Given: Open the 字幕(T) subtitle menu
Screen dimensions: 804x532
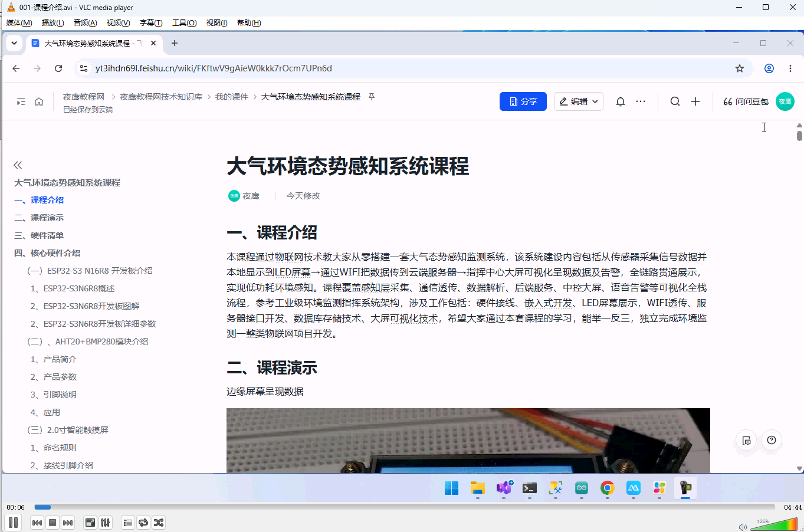Looking at the screenshot, I should (151, 22).
